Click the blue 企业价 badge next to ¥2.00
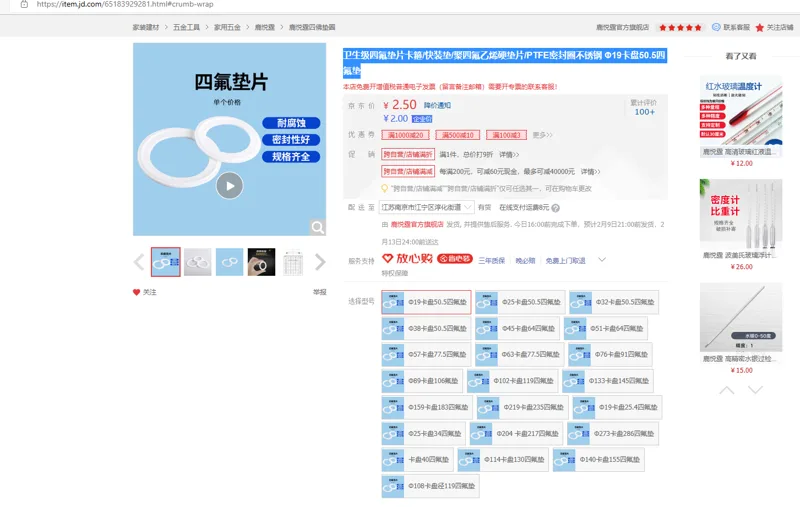The width and height of the screenshot is (800, 507). (422, 119)
